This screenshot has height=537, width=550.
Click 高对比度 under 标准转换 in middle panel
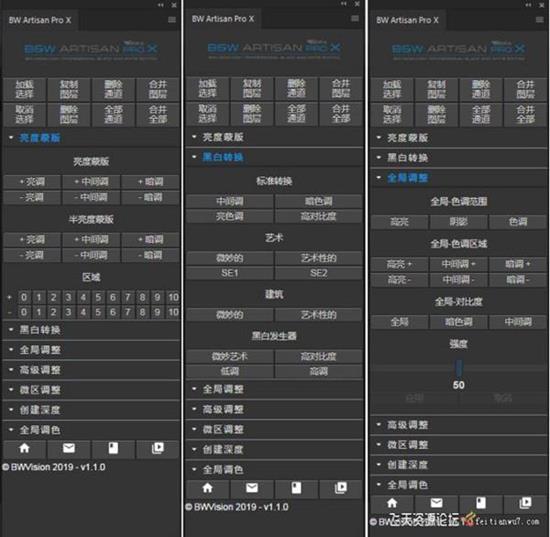pyautogui.click(x=318, y=216)
